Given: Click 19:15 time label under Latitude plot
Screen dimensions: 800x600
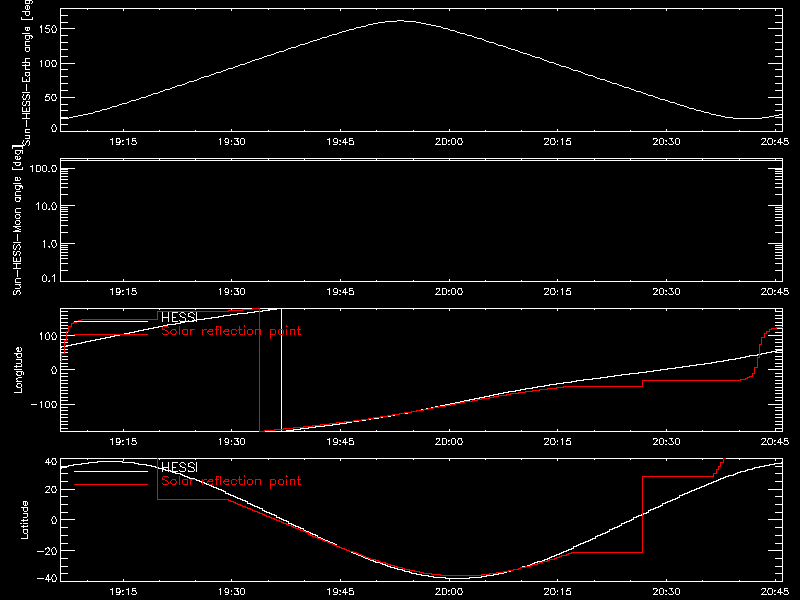Looking at the screenshot, I should point(123,592).
